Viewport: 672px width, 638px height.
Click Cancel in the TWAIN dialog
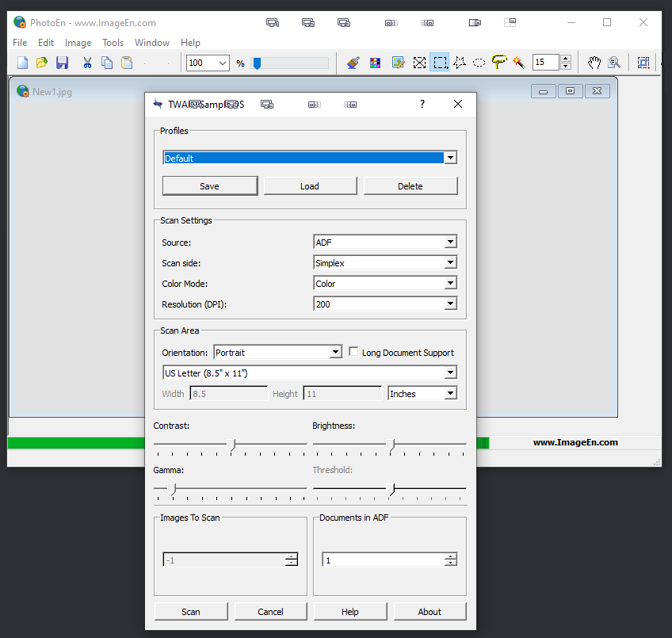click(271, 611)
